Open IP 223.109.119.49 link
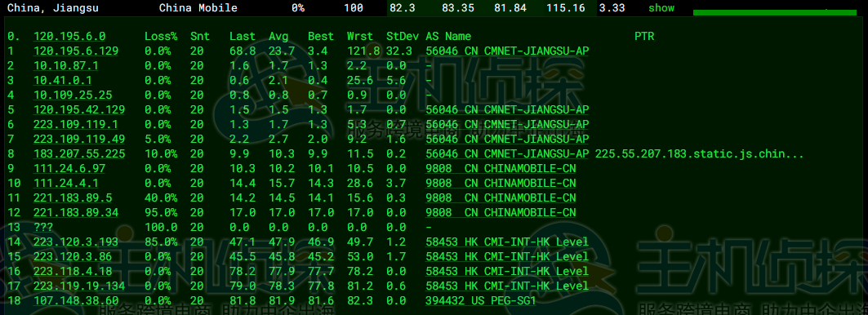Viewport: 868px width, 315px height. point(79,139)
